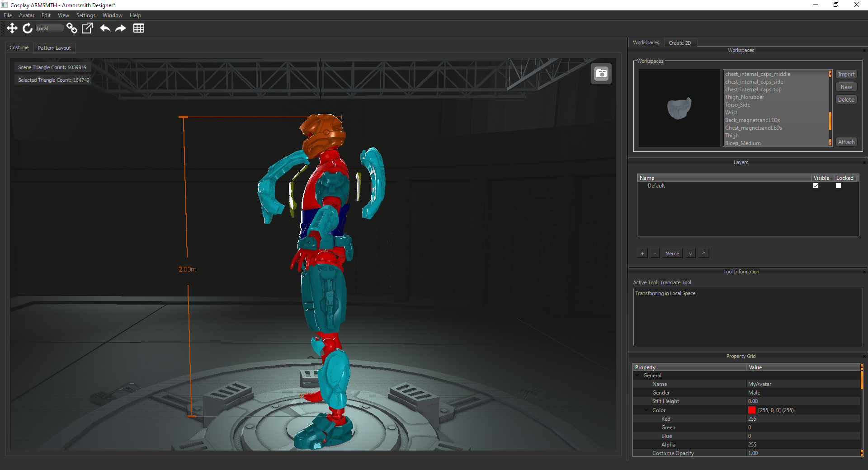Select Chest_magnetsandLEDs workspace
The image size is (868, 470).
pyautogui.click(x=754, y=128)
